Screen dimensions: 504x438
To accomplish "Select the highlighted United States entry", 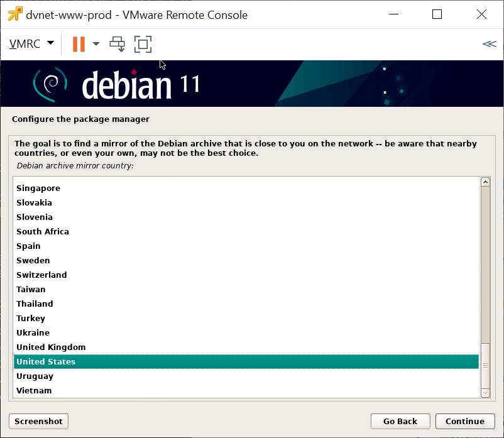I will [46, 362].
